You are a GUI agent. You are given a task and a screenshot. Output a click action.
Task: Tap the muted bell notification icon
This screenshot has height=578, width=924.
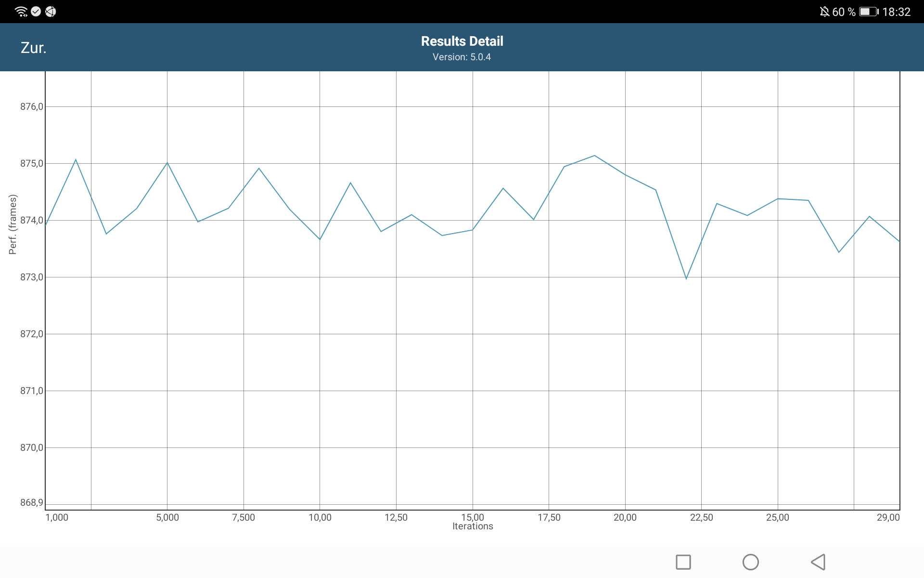point(824,12)
